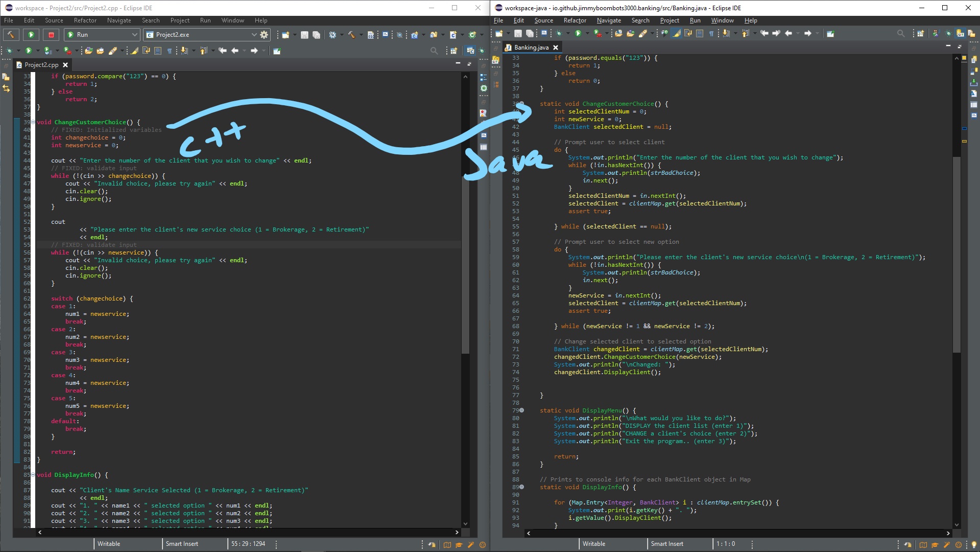980x552 pixels.
Task: Select the Banking.java editor tab
Action: pos(531,48)
